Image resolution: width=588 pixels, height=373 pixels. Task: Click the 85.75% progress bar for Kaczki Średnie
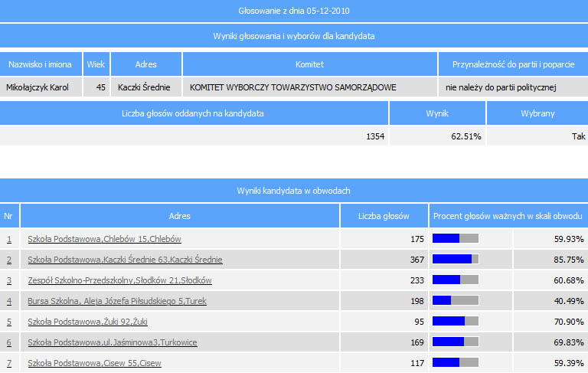(456, 260)
